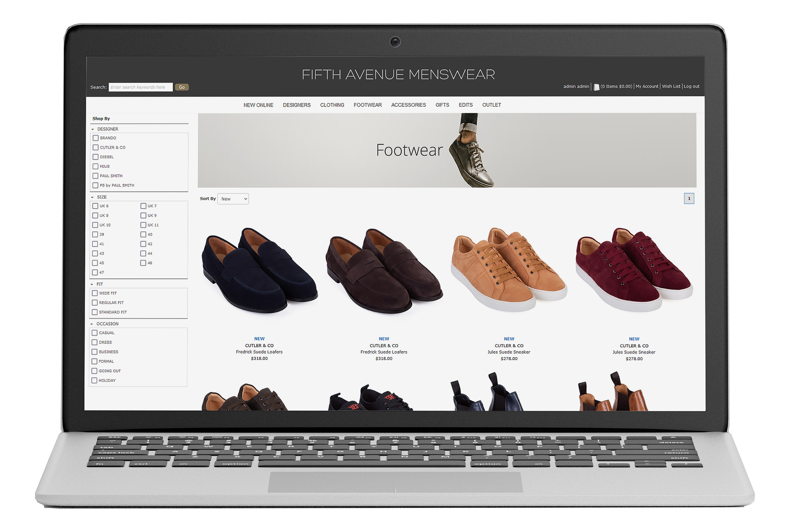The image size is (790, 532).
Task: Select the PAUL SMITH checkbox
Action: coord(95,176)
